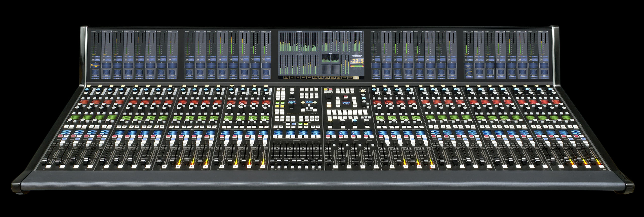Switch to the X/Y ROUTER tab
644x217 pixels.
click(315, 78)
